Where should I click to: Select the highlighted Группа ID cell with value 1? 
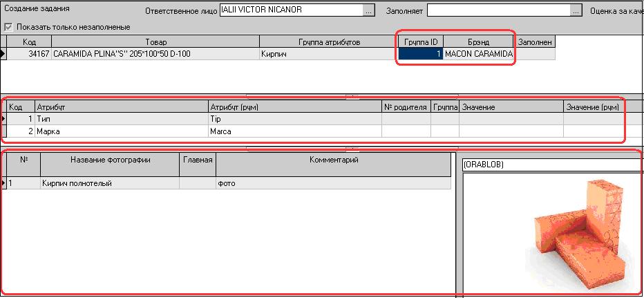[421, 54]
